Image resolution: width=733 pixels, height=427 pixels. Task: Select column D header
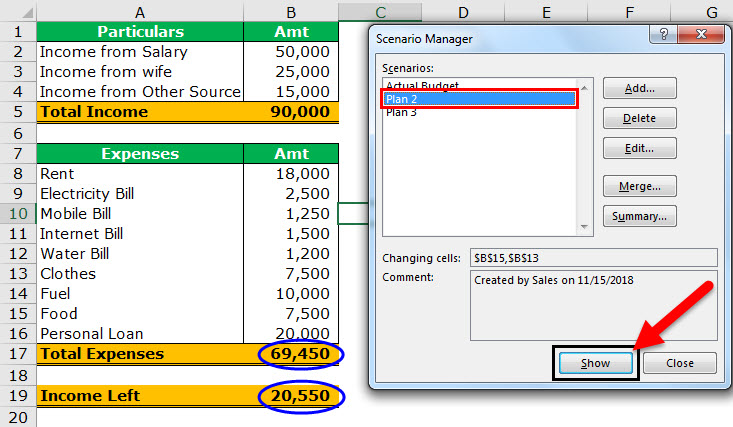(x=463, y=12)
